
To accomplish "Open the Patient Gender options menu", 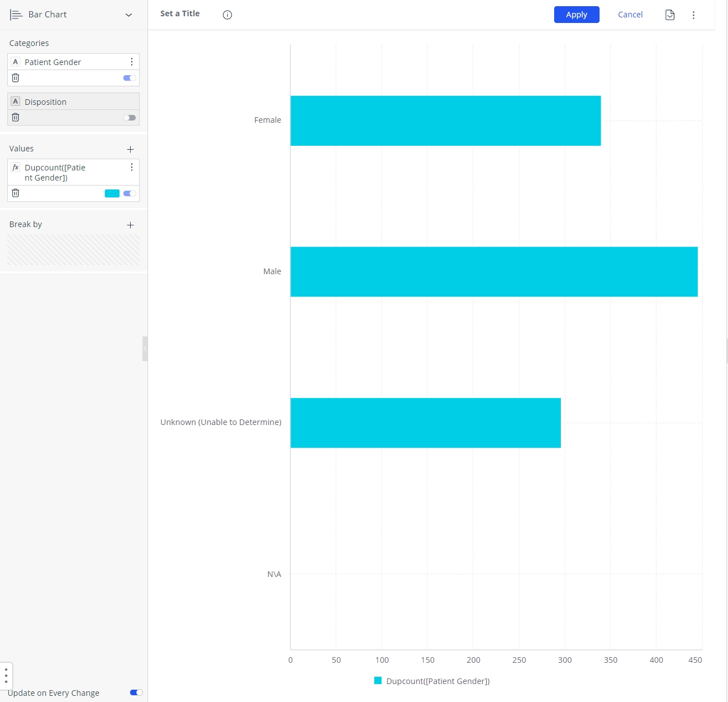I will point(132,62).
